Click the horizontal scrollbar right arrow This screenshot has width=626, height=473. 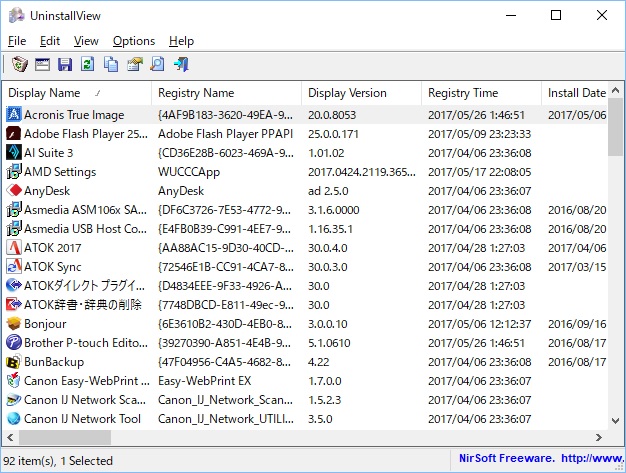598,438
